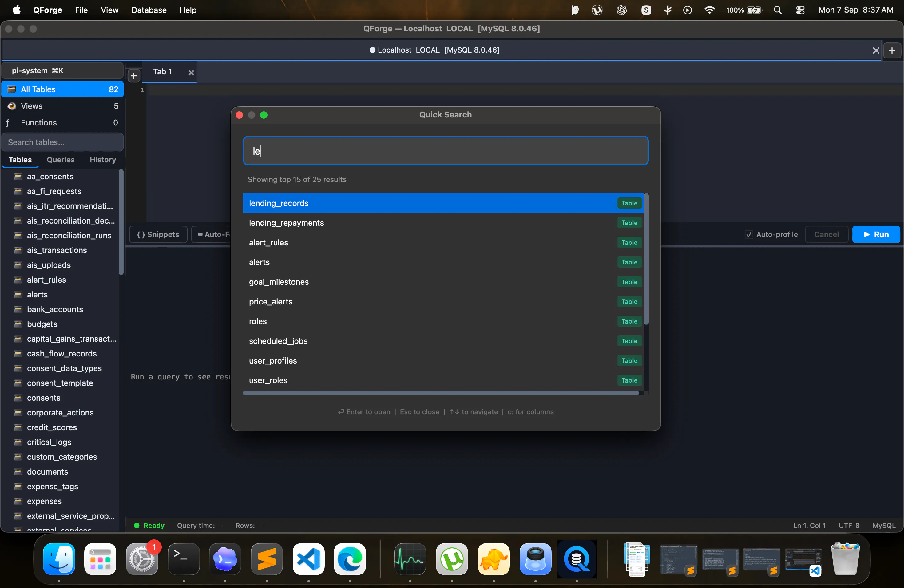Select user_profiles search result
This screenshot has height=588, width=904.
443,361
